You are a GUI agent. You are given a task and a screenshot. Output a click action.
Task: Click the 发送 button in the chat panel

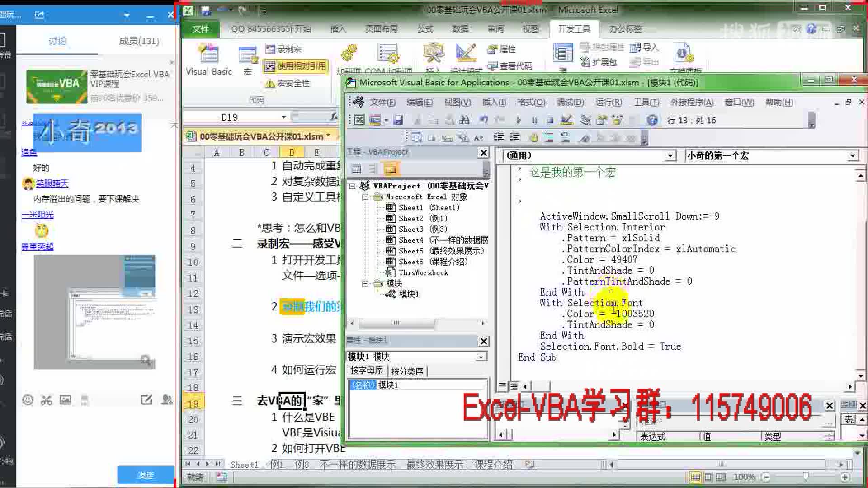pyautogui.click(x=146, y=475)
